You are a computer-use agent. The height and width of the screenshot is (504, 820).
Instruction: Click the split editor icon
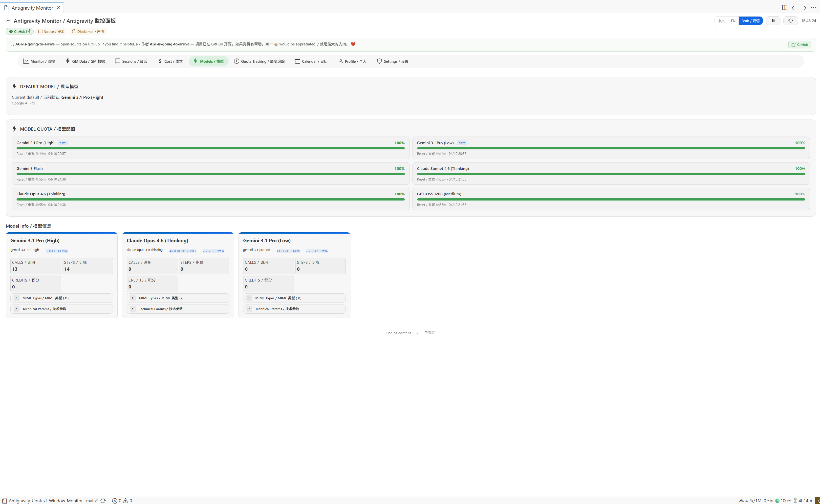[x=784, y=8]
